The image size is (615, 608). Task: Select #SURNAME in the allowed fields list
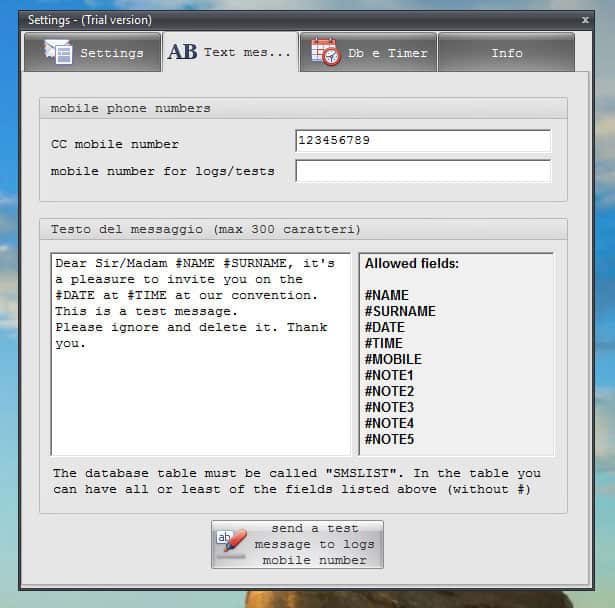coord(400,311)
